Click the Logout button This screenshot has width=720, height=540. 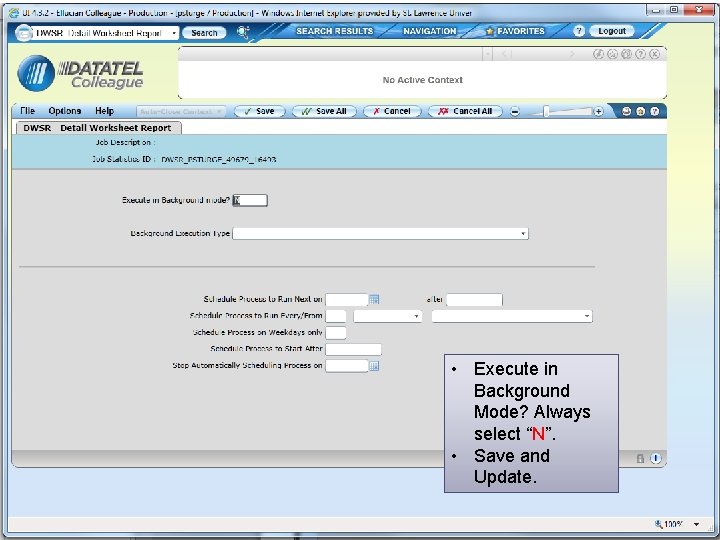click(612, 31)
